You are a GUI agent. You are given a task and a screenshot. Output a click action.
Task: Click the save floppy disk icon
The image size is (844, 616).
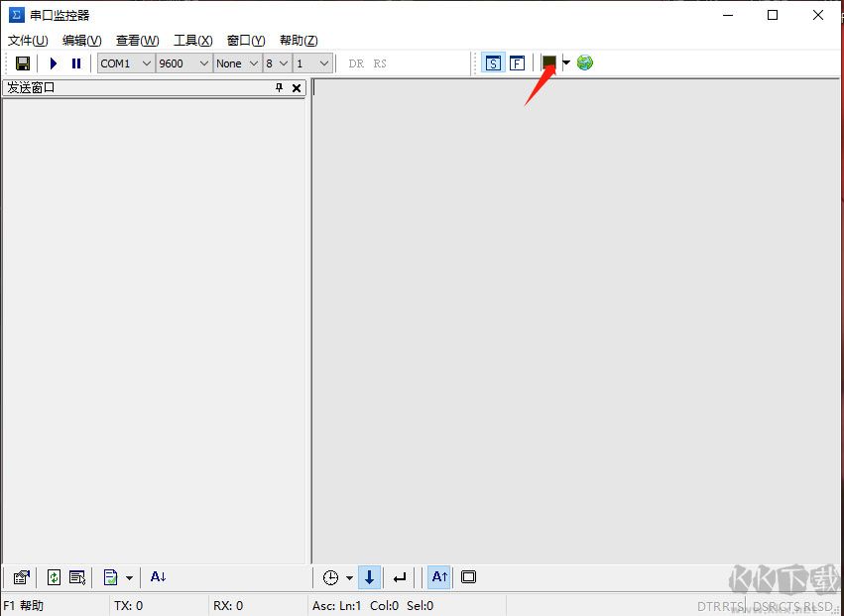pyautogui.click(x=22, y=63)
